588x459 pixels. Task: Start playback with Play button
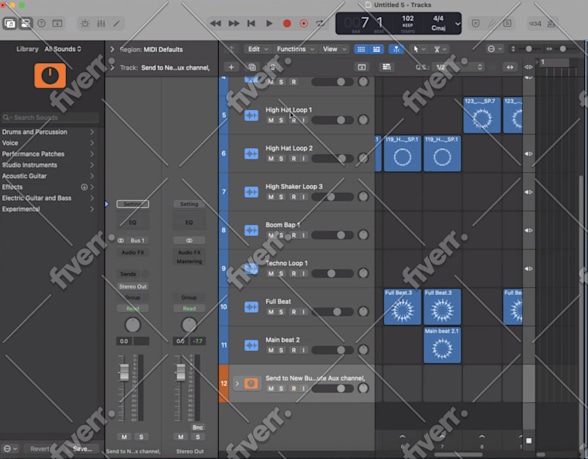click(x=269, y=24)
